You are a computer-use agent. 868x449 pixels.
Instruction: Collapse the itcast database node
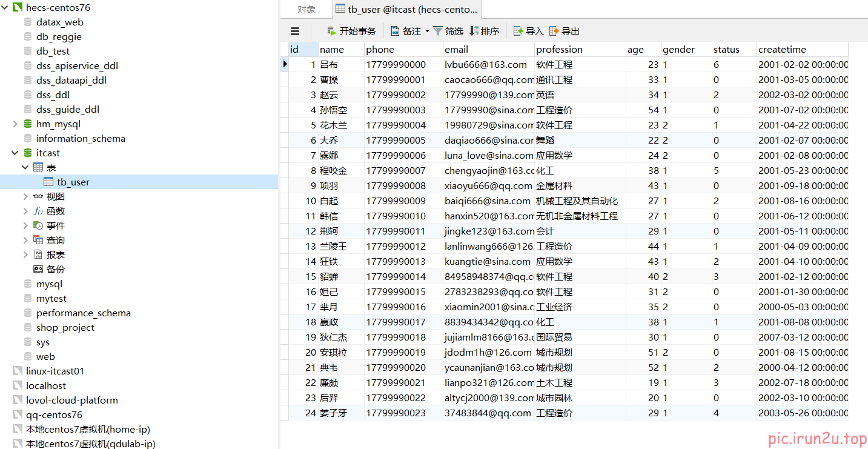(x=15, y=153)
